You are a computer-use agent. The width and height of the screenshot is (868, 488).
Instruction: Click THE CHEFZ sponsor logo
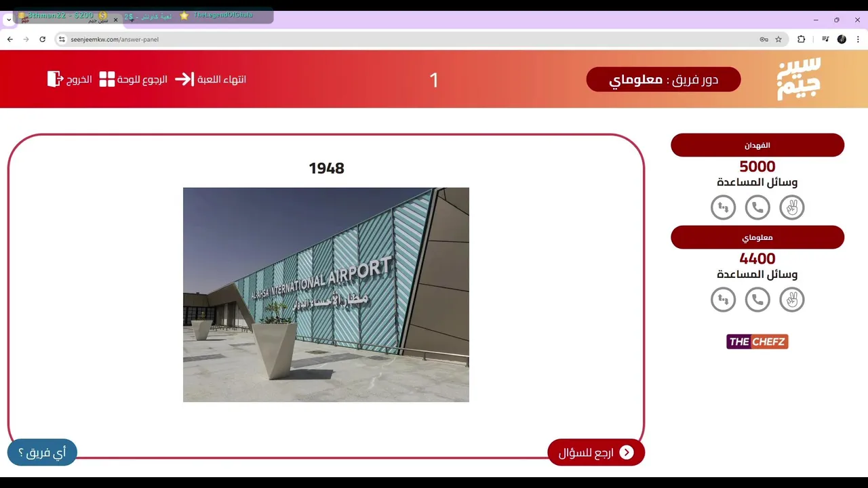tap(757, 342)
